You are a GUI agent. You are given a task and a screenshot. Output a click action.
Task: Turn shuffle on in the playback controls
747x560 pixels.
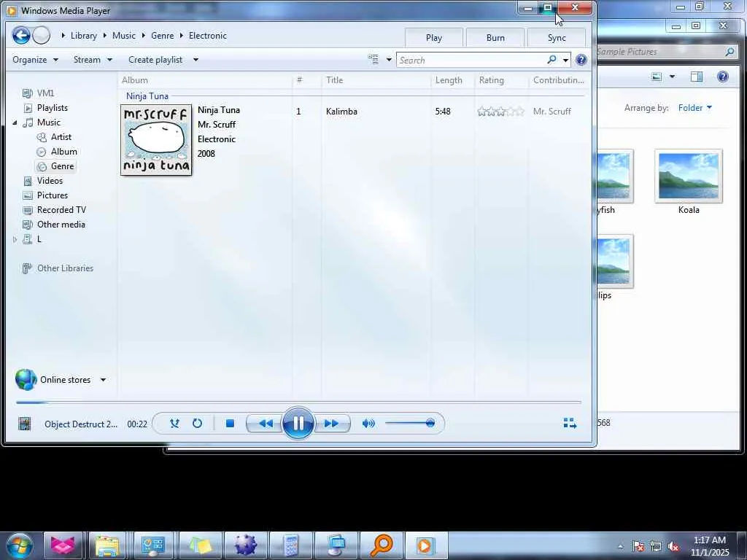click(174, 424)
